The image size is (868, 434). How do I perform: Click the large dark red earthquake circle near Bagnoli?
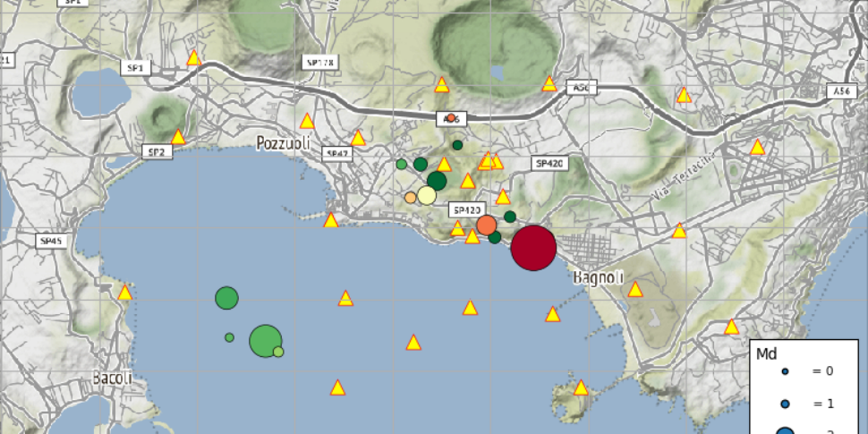533,248
